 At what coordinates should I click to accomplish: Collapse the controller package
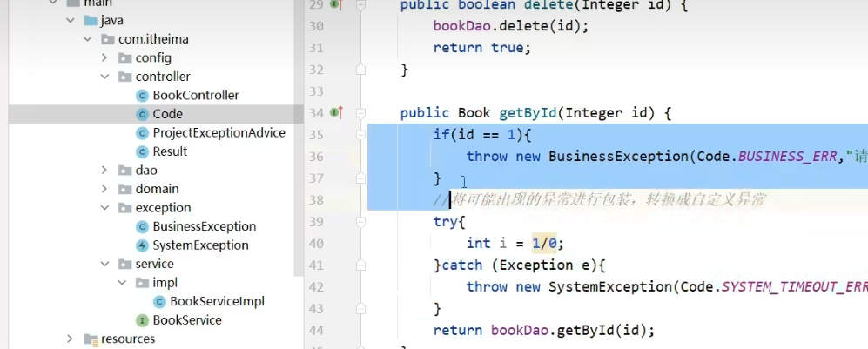pos(104,77)
